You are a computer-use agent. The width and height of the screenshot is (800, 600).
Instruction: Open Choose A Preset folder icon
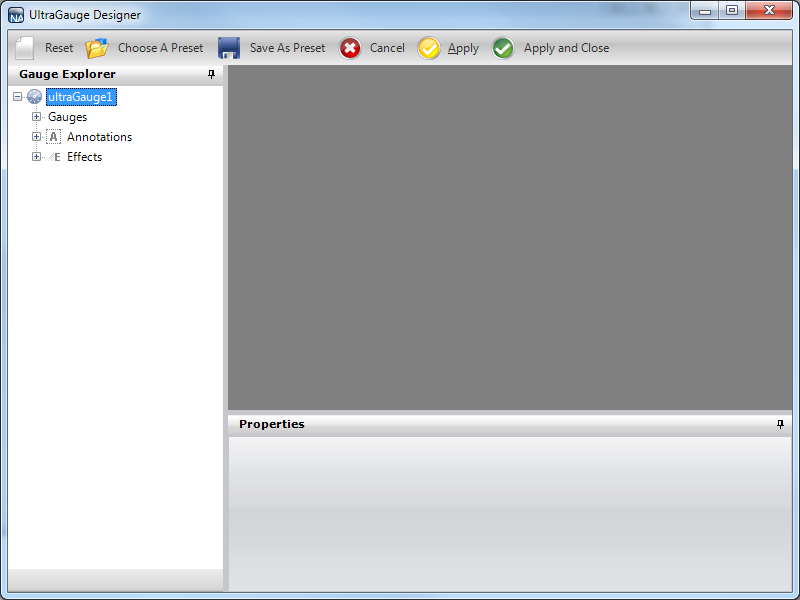coord(97,48)
